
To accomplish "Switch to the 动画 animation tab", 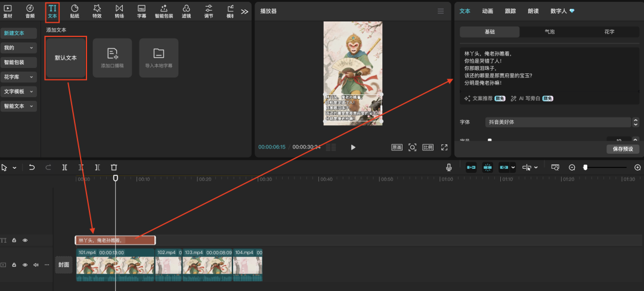I will 487,11.
